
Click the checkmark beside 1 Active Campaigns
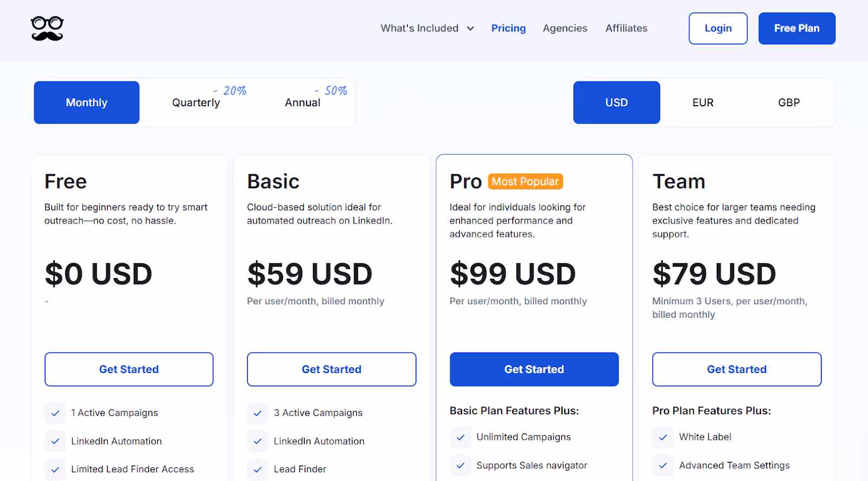[x=55, y=413]
